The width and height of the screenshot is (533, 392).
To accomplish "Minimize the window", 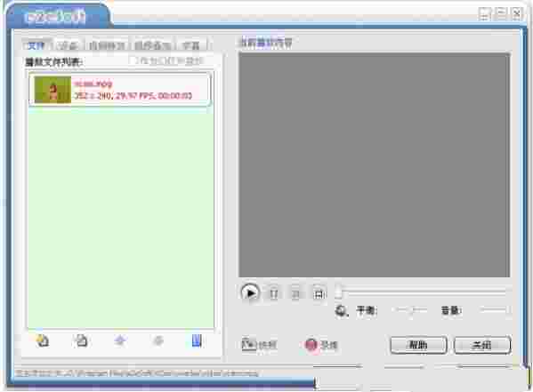I will click(x=484, y=13).
